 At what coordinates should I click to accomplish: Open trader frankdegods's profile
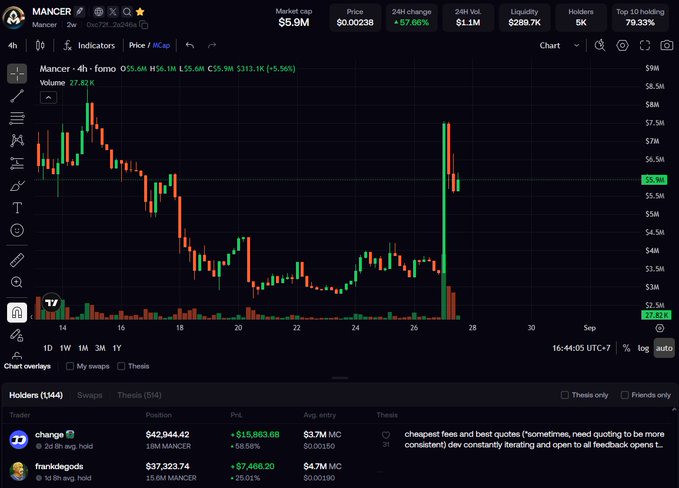point(59,466)
